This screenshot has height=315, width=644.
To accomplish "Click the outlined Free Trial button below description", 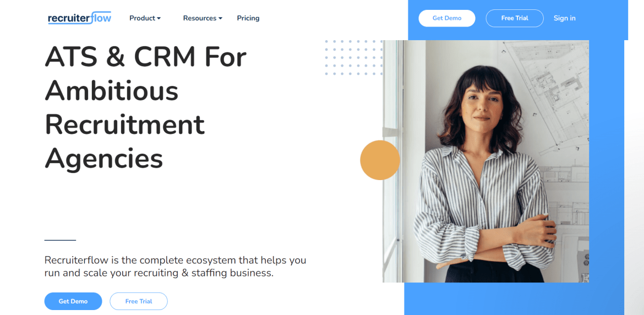I will (138, 301).
